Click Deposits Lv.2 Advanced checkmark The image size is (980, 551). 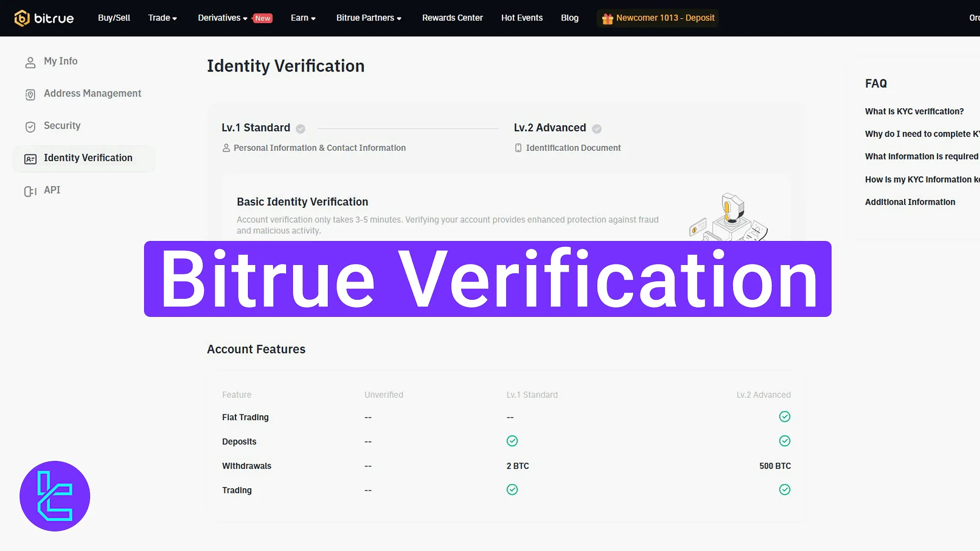pyautogui.click(x=784, y=441)
